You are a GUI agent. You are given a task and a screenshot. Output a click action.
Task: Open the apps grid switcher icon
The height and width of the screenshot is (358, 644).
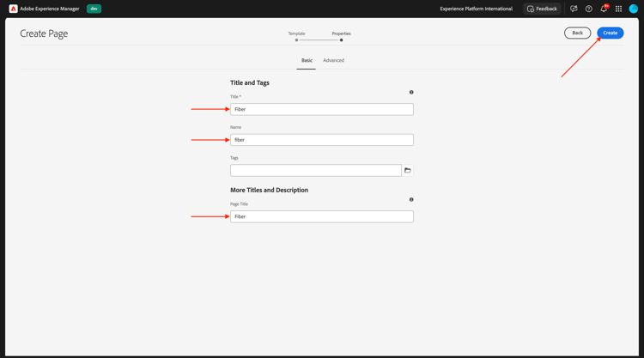[618, 9]
